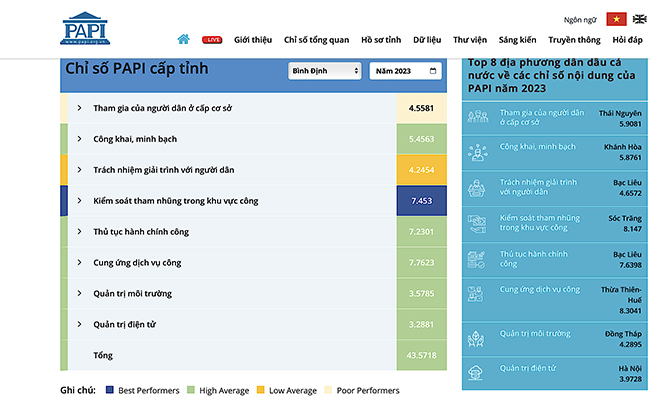Click Poor Performers cream legend swatch
Image resolution: width=650 pixels, height=409 pixels.
(328, 390)
